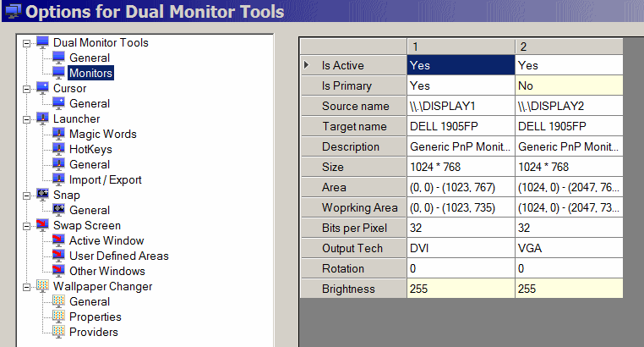Select the Is Primary row header

353,85
